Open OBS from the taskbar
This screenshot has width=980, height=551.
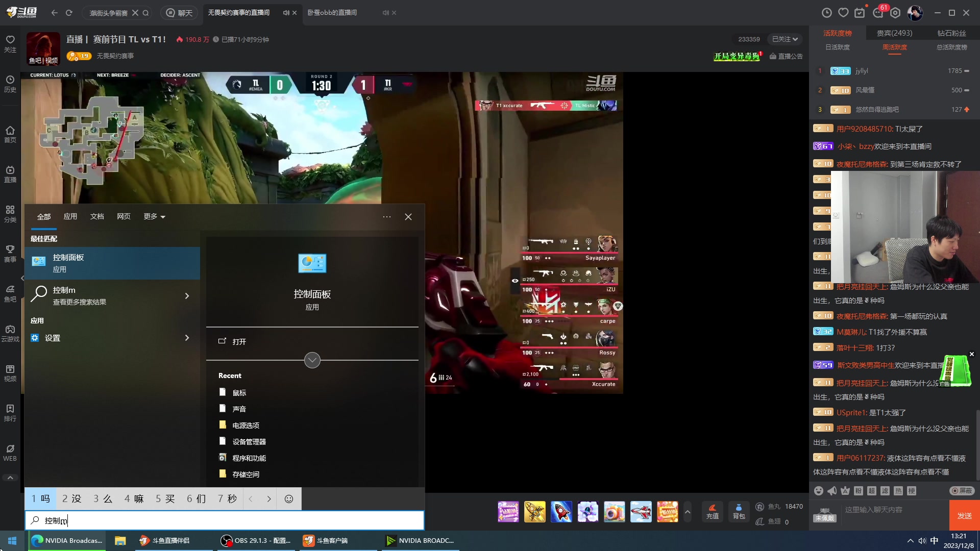[x=255, y=541]
